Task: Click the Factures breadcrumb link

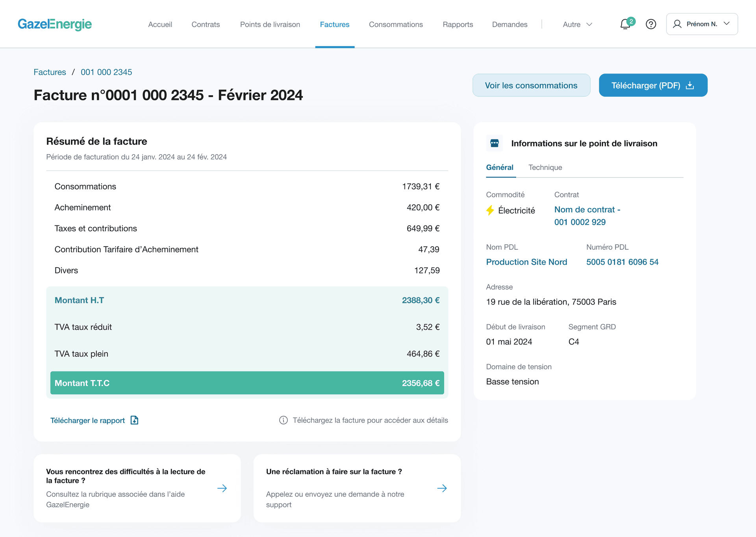Action: coord(50,72)
